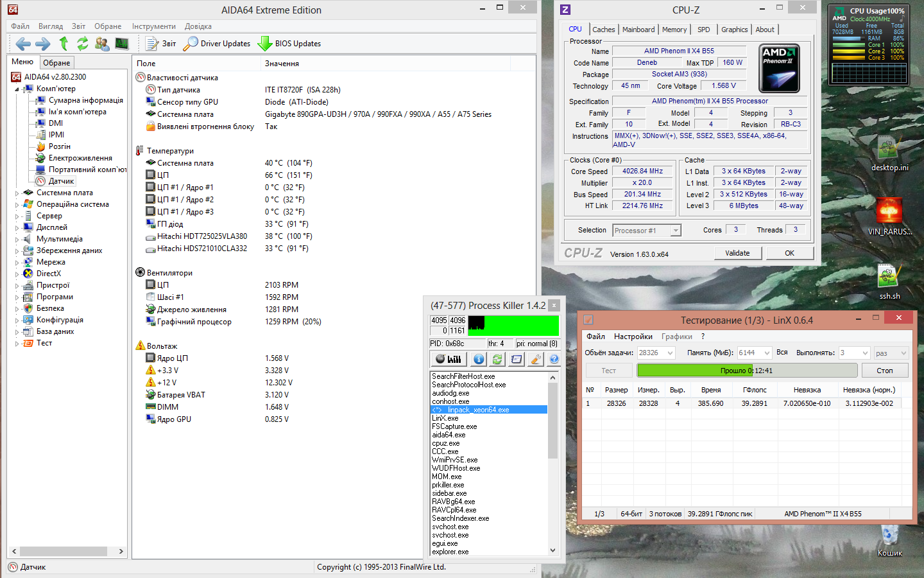Open the Process Killer window-list icon

[x=517, y=359]
